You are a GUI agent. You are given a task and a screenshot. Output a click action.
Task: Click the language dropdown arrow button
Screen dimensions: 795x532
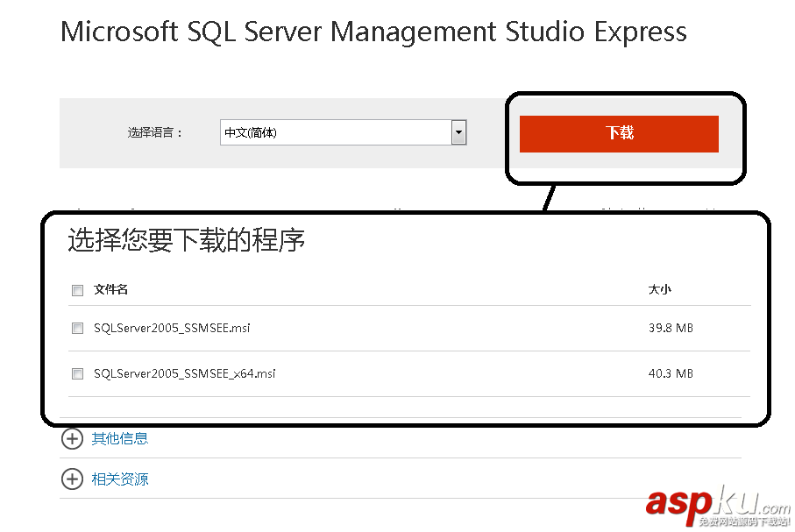[458, 133]
